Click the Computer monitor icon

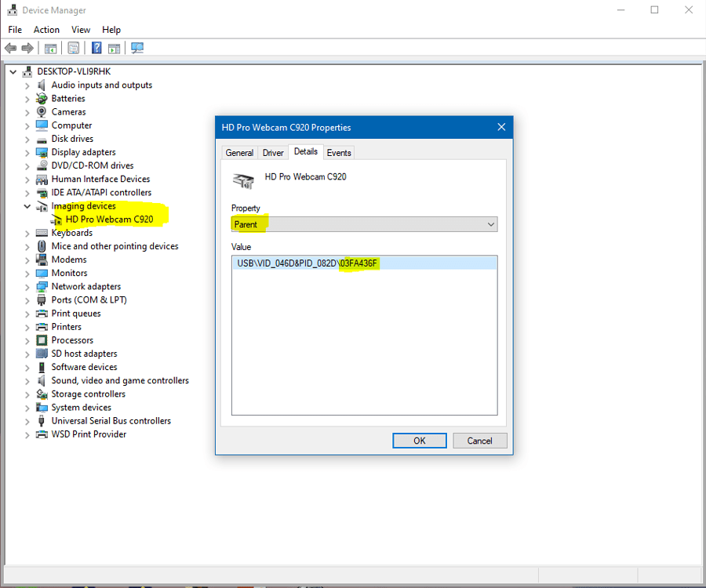(x=42, y=125)
